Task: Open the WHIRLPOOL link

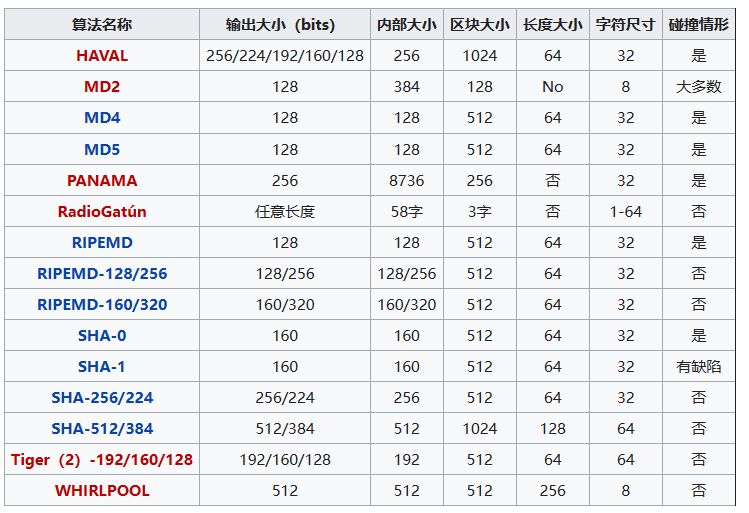Action: point(102,491)
